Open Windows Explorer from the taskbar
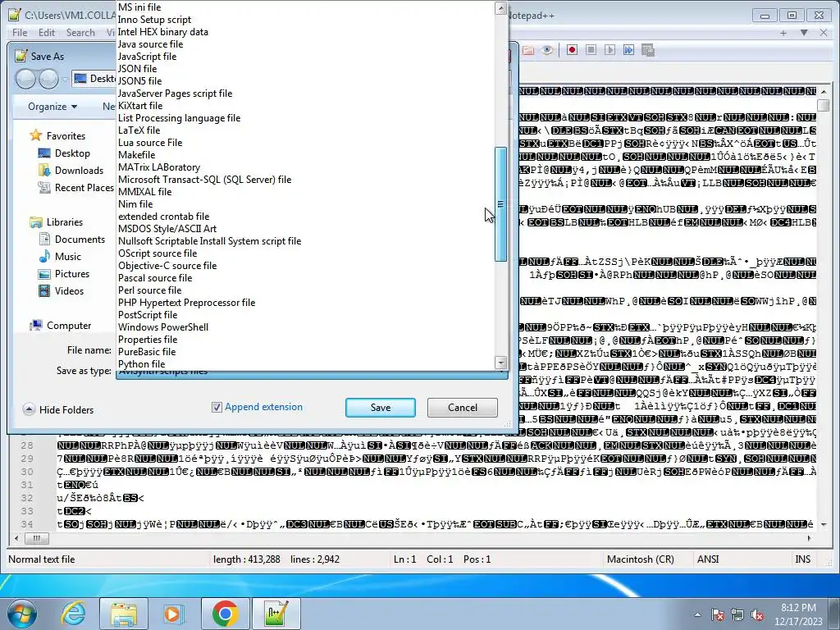The width and height of the screenshot is (840, 630). (x=123, y=614)
